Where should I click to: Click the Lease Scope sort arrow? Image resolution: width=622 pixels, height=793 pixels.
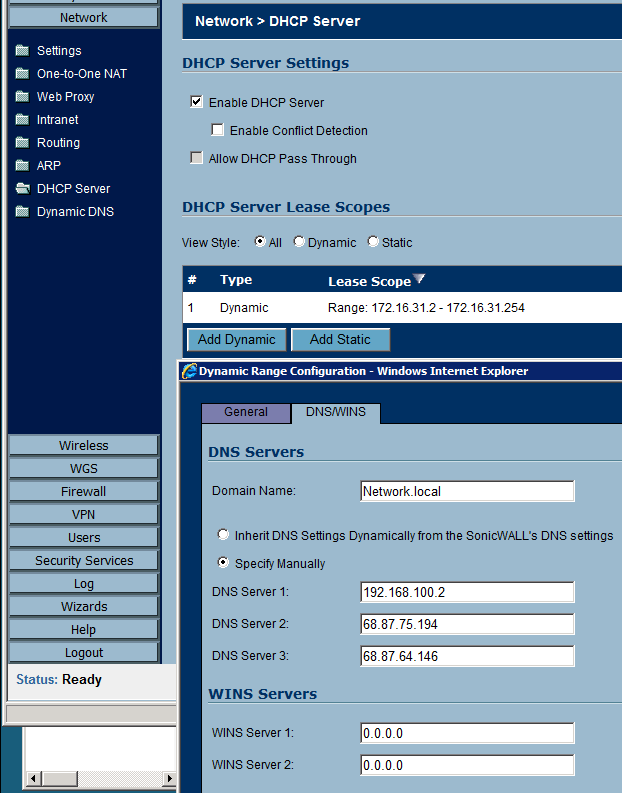click(x=419, y=279)
